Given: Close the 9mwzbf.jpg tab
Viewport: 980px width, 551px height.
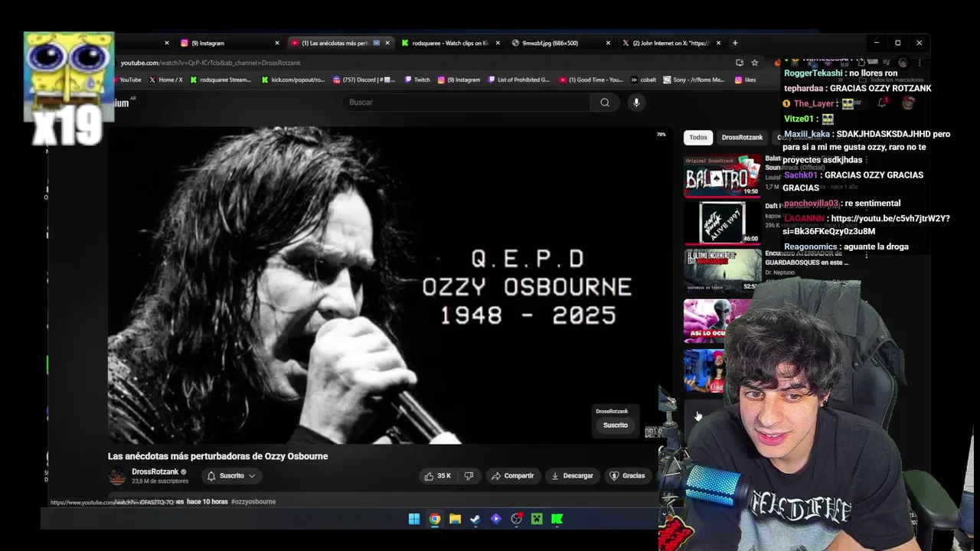Looking at the screenshot, I should (x=608, y=43).
